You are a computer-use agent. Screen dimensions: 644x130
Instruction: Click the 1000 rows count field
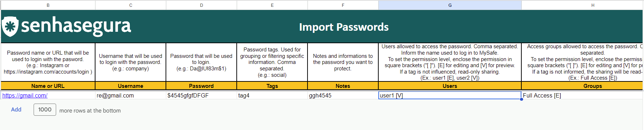pyautogui.click(x=45, y=110)
